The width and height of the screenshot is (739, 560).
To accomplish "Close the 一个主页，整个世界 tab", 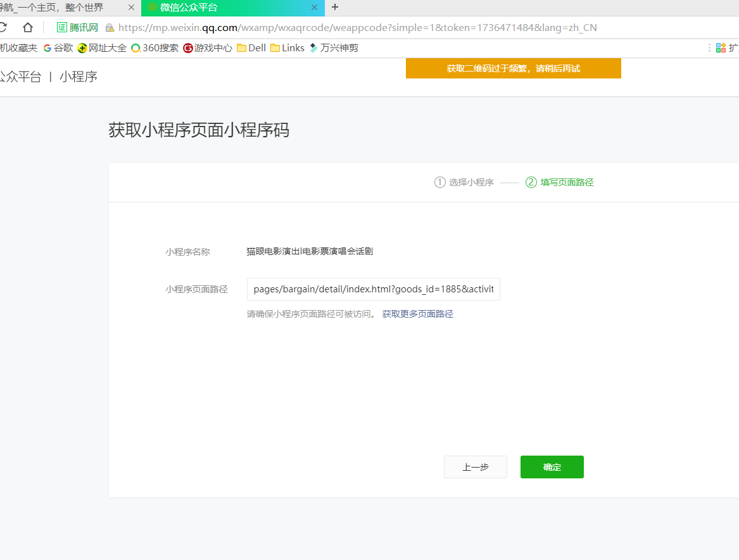I will [x=131, y=8].
